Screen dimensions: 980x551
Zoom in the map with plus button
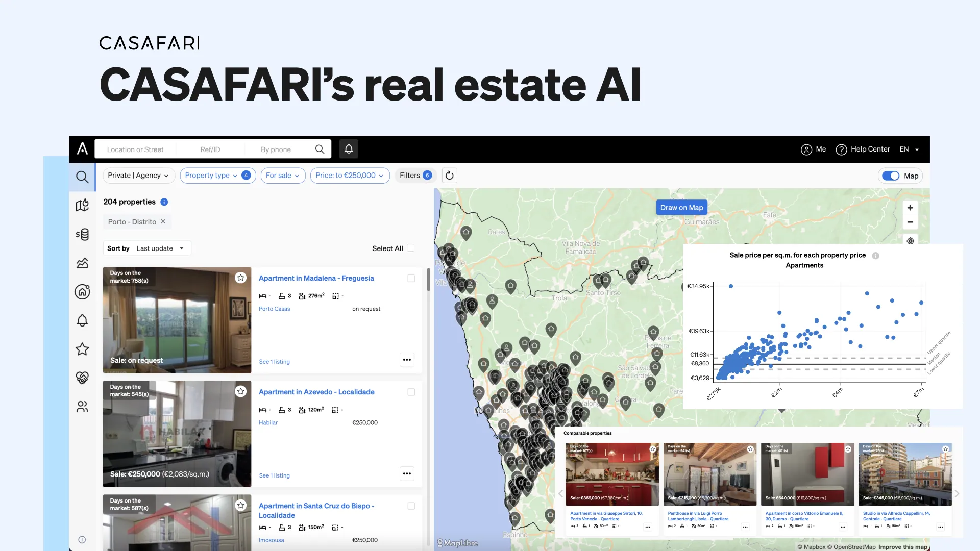(x=910, y=208)
